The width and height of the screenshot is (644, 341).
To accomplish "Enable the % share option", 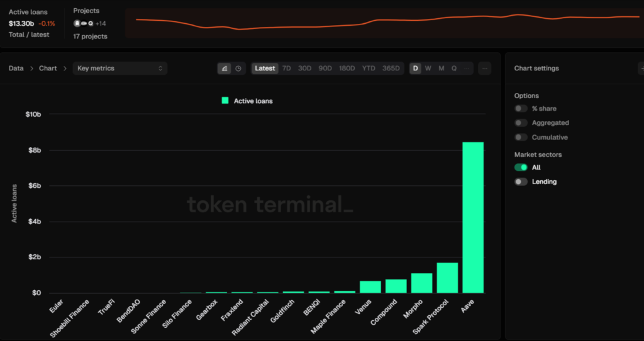I will coord(521,109).
